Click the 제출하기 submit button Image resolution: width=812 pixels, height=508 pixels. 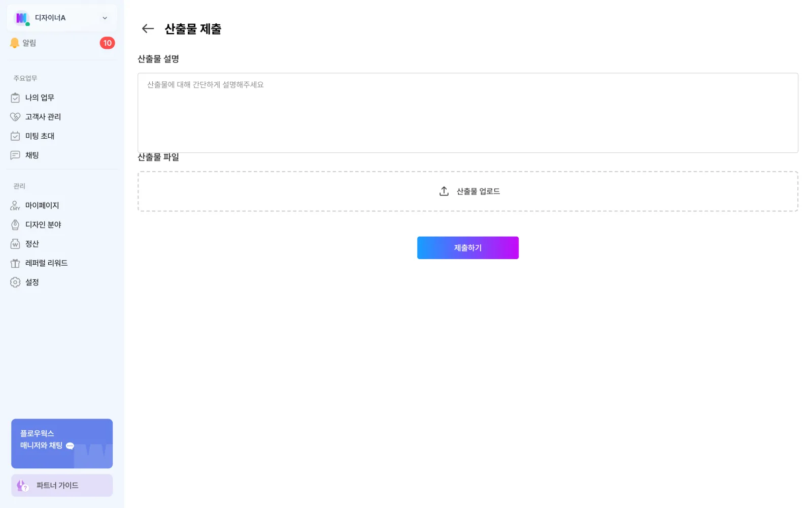(468, 248)
